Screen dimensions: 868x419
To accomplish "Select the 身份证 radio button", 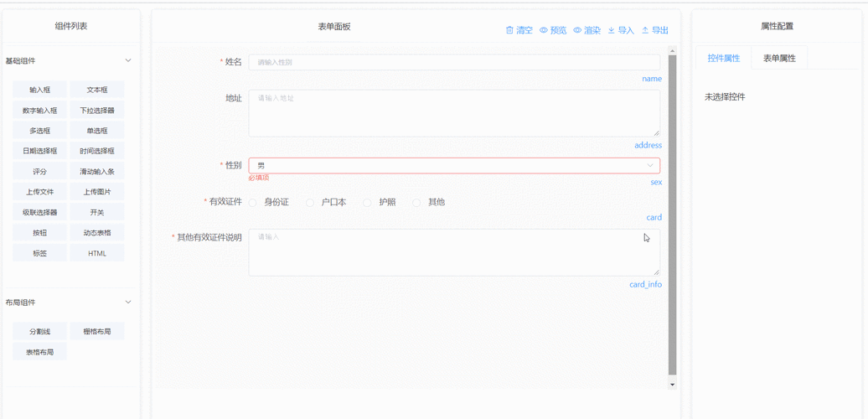I will [x=253, y=203].
